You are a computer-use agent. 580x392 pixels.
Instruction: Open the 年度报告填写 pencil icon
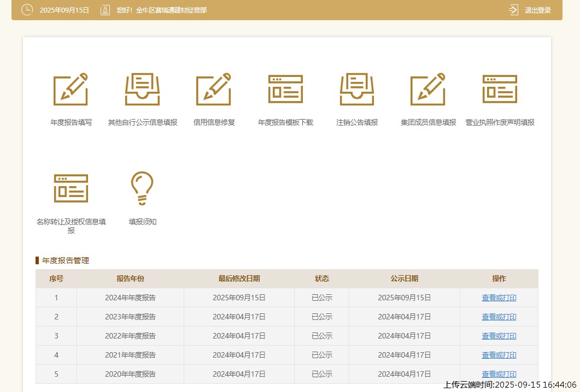(71, 89)
